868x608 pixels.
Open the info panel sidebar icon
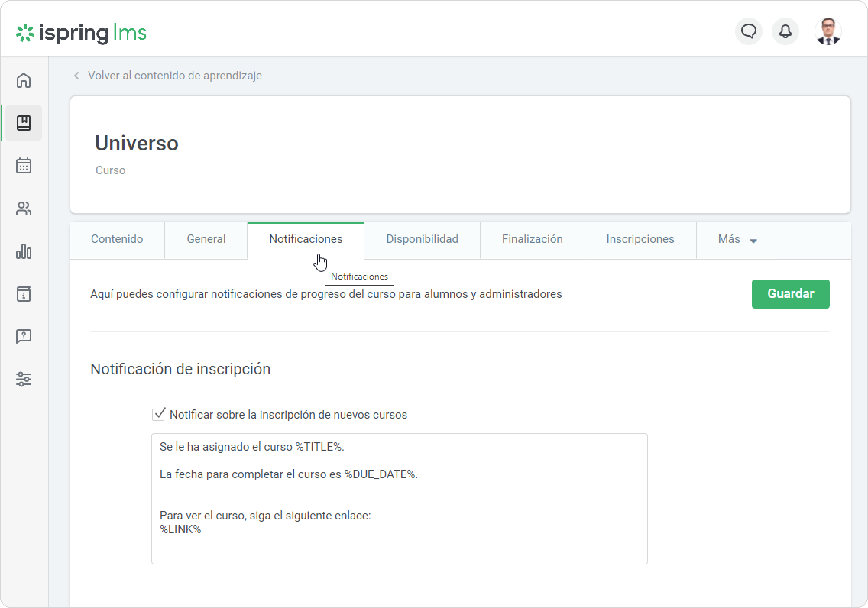[x=24, y=294]
